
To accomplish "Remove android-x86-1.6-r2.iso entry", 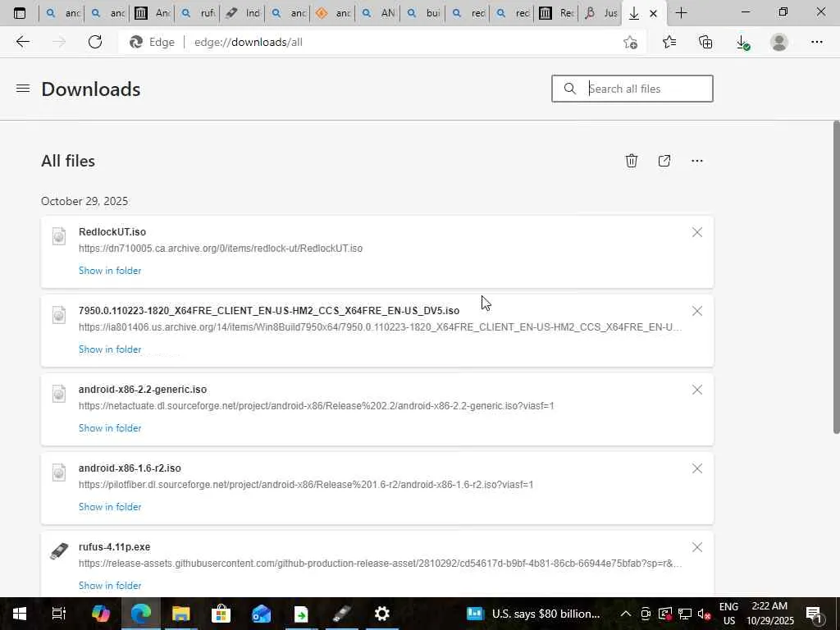I will [x=697, y=468].
